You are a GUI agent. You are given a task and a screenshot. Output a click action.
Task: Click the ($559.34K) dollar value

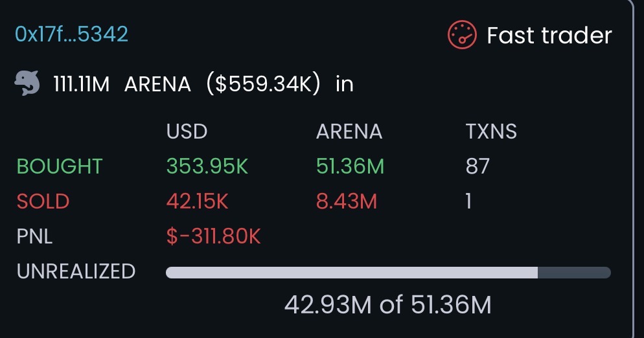(263, 84)
